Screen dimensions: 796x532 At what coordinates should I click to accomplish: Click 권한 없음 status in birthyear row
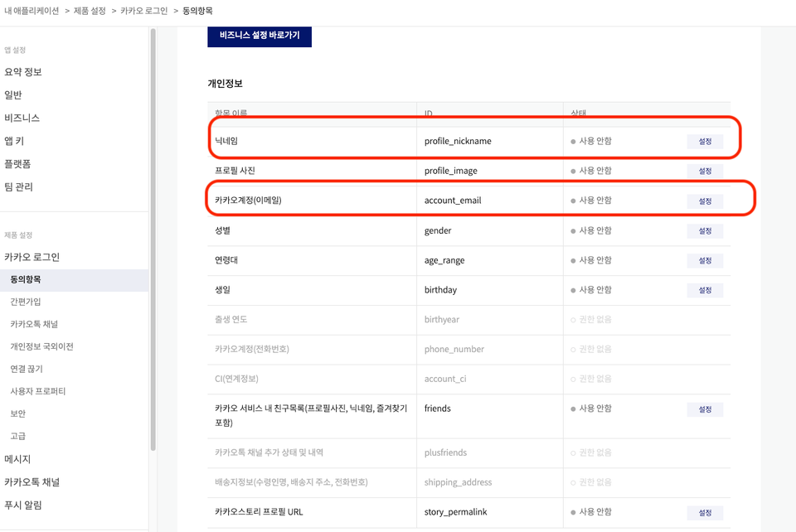click(591, 320)
